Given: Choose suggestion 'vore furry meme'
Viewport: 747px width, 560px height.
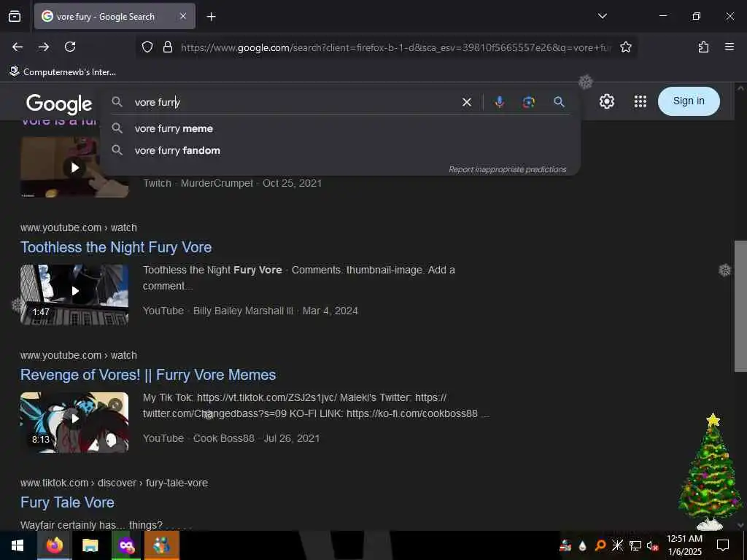Looking at the screenshot, I should click(x=174, y=128).
